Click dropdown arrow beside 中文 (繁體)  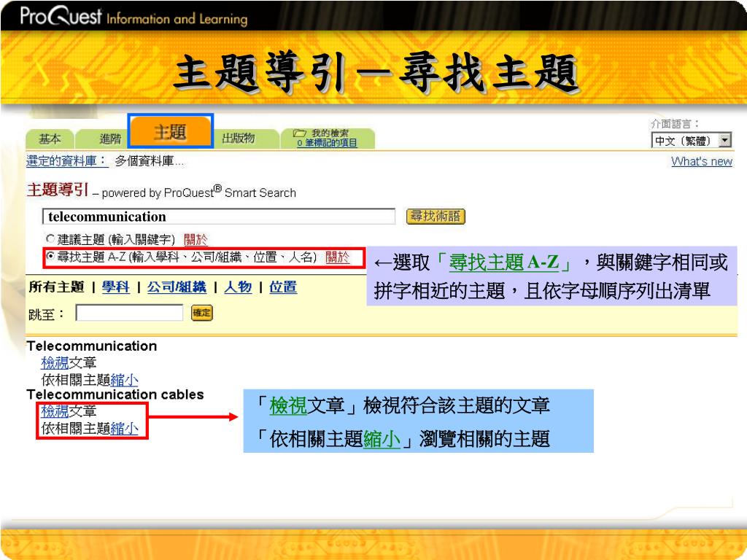pyautogui.click(x=724, y=141)
